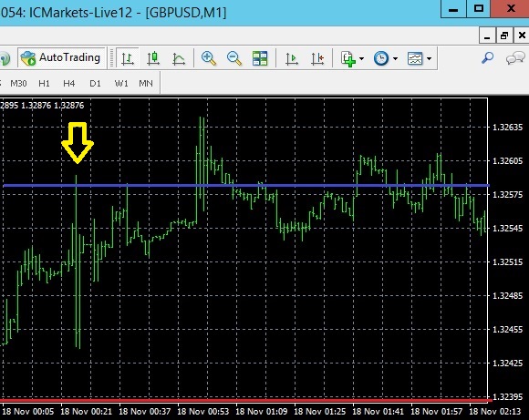This screenshot has height=420, width=529.
Task: Click the 18 Nov 01:41 time label
Action: 379,412
